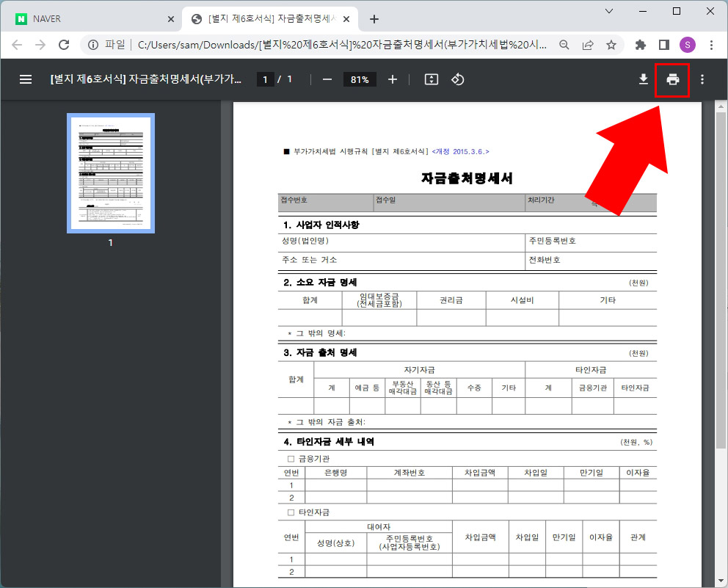The height and width of the screenshot is (588, 728).
Task: Open the PDF viewer's three-dot options menu
Action: point(702,79)
